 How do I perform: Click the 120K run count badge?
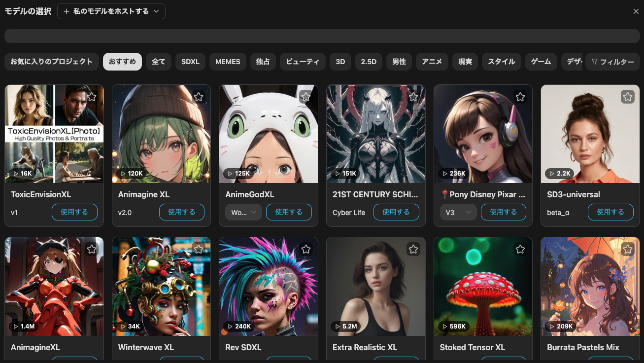tap(132, 174)
